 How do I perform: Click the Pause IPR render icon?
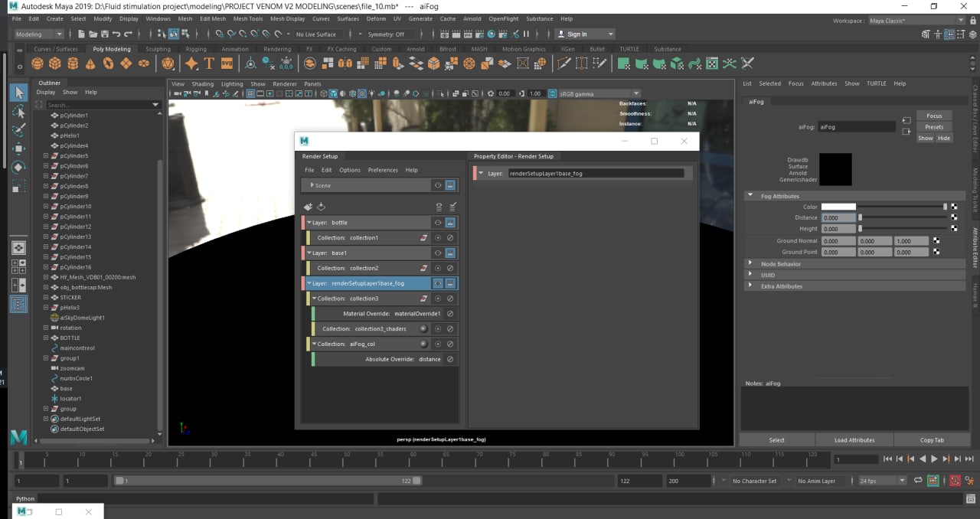[526, 34]
